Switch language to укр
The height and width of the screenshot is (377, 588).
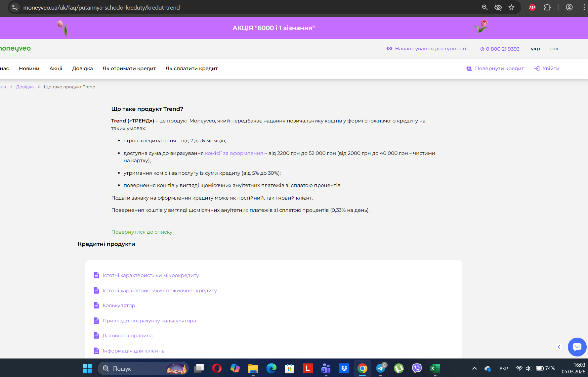point(535,49)
